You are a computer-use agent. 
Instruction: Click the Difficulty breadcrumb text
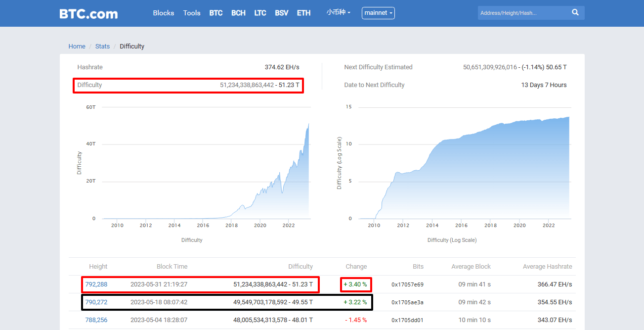132,46
